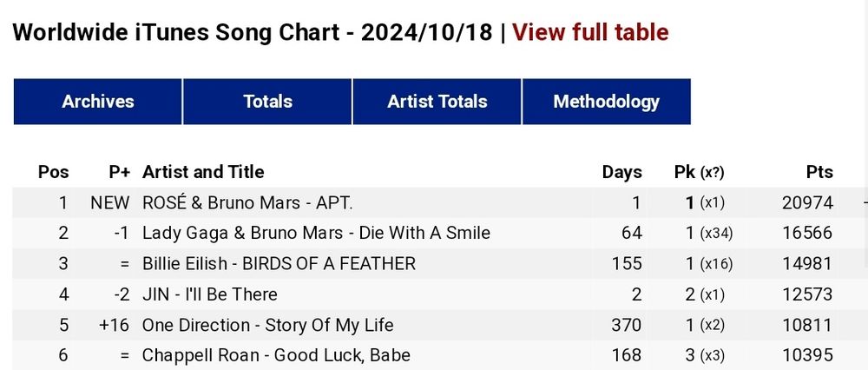Screen dimensions: 868x370
Task: Click Billie Eilish BIRDS OF A FEATHER entry
Action: (279, 264)
